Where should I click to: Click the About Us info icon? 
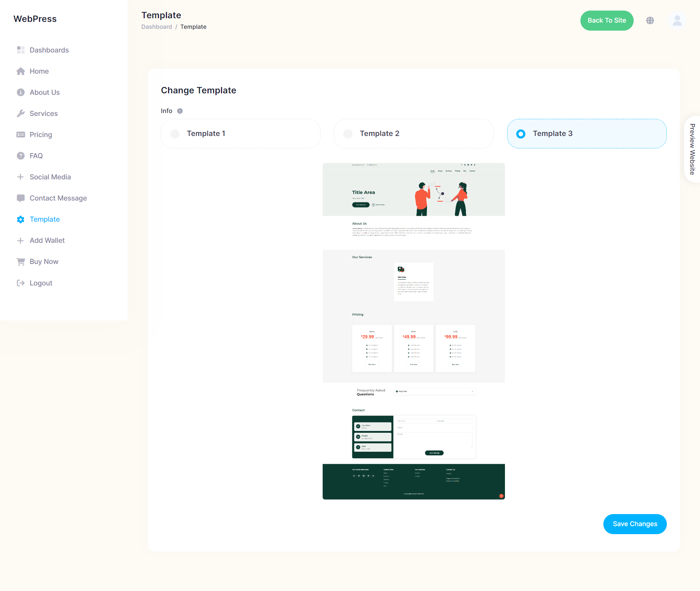tap(21, 92)
